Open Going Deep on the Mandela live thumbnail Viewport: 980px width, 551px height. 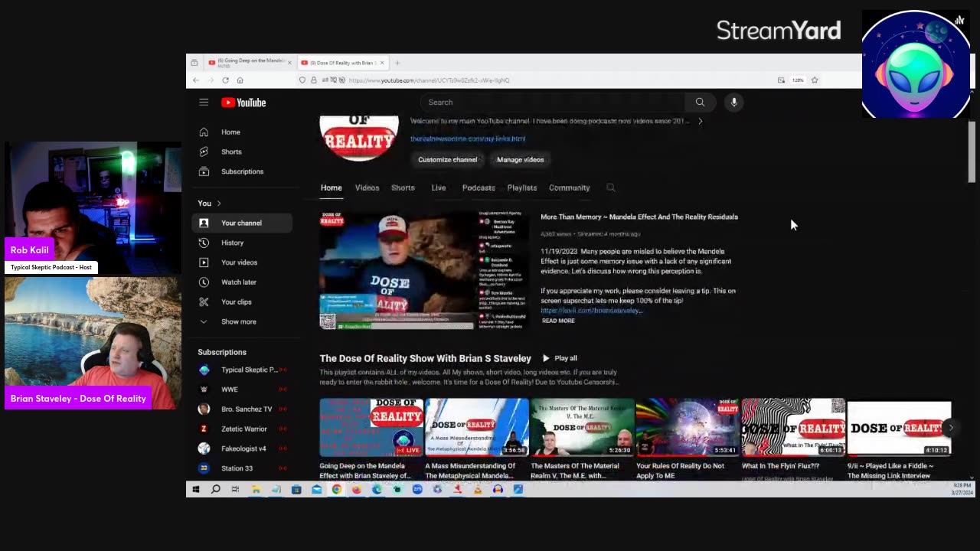tap(371, 427)
